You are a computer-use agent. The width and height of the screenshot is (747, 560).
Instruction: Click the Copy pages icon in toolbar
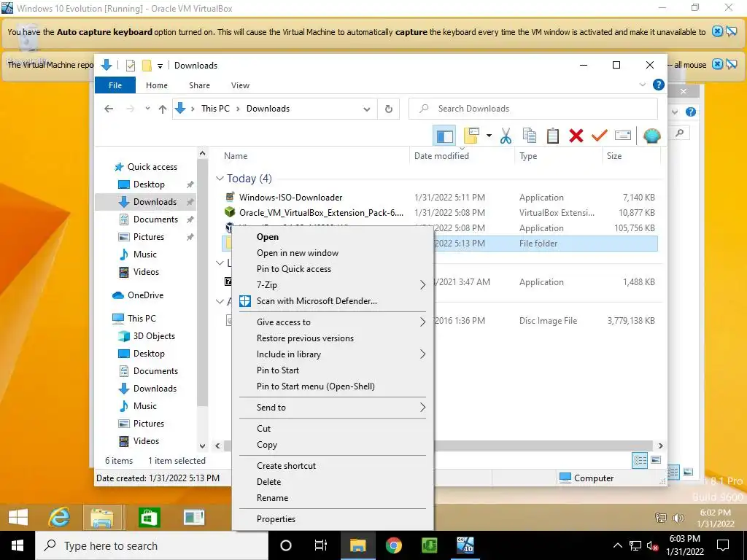coord(530,136)
